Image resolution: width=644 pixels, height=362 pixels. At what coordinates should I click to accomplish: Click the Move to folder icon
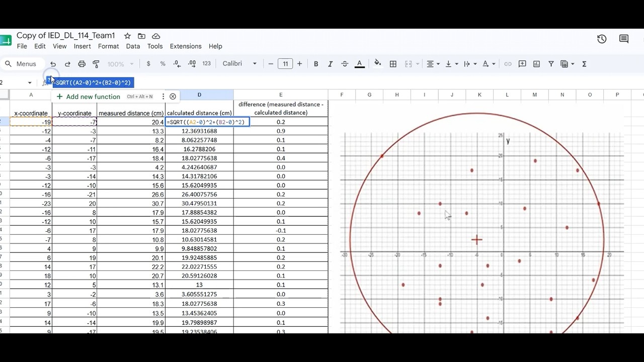coord(141,36)
